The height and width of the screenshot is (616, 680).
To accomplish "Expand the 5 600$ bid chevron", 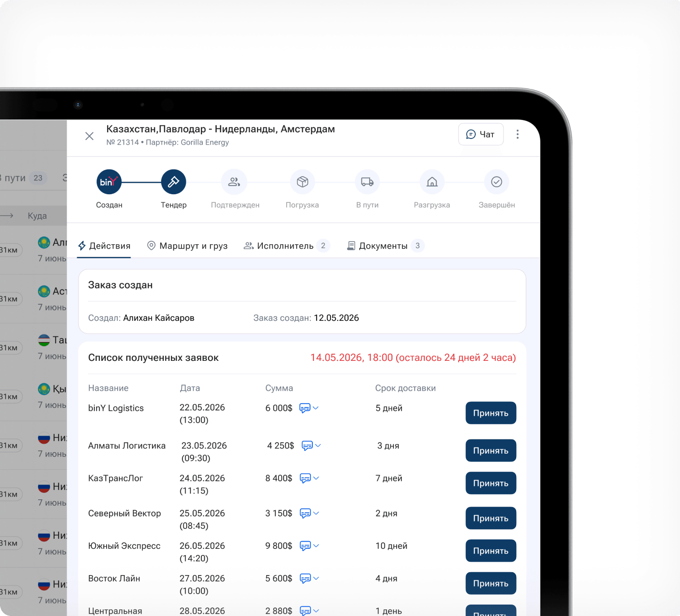I will [316, 578].
